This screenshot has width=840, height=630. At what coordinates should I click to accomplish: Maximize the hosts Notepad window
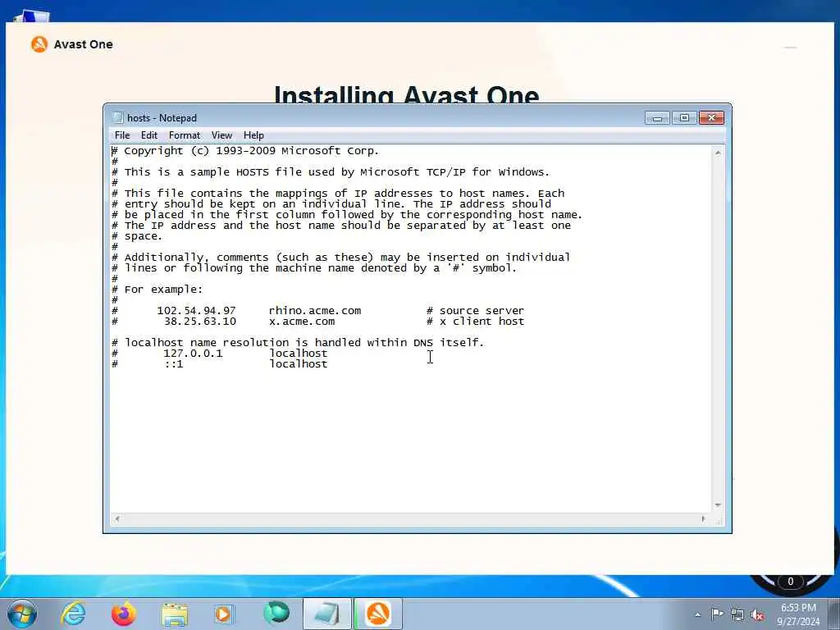coord(684,118)
